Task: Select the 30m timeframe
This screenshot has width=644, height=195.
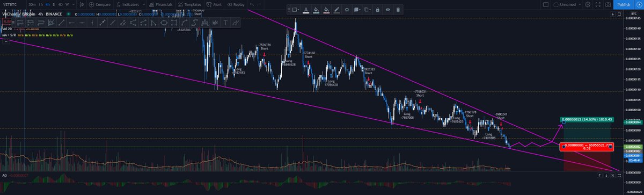Action: 32,4
